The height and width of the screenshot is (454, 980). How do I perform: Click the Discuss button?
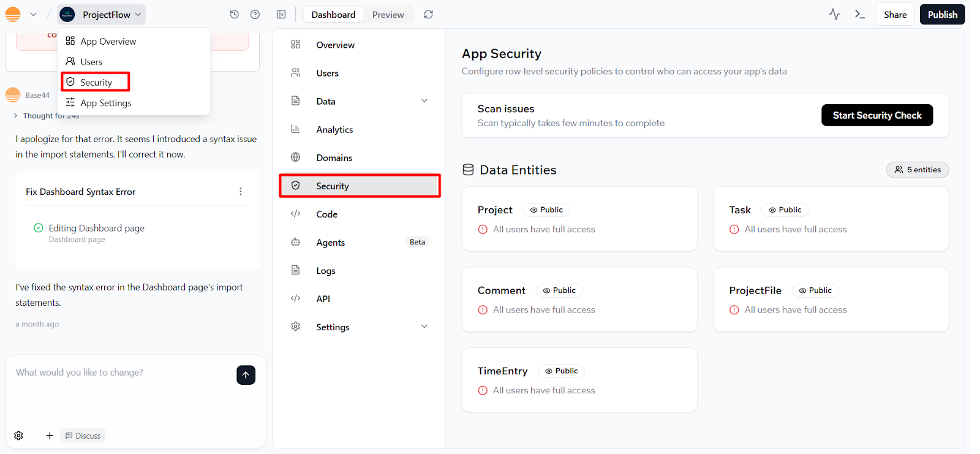pos(83,436)
